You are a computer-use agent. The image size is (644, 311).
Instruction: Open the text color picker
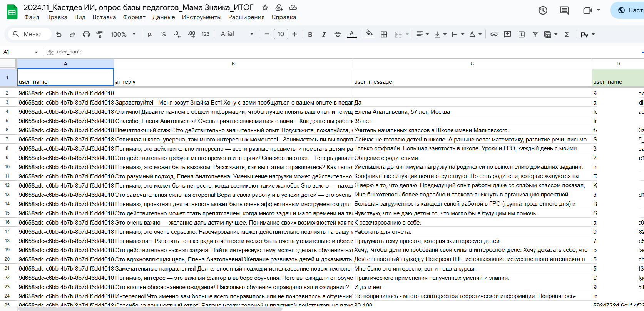(352, 34)
